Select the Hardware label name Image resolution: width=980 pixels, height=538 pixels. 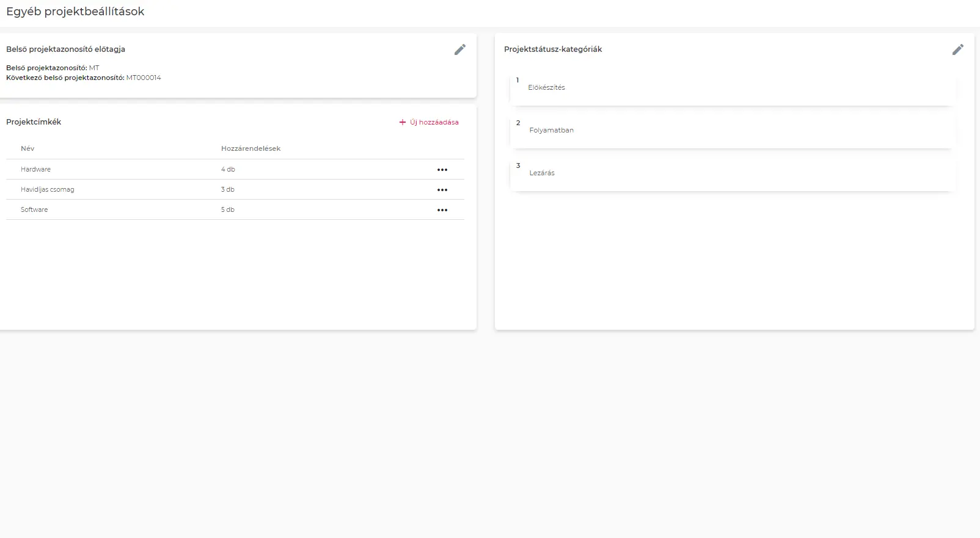coord(35,169)
